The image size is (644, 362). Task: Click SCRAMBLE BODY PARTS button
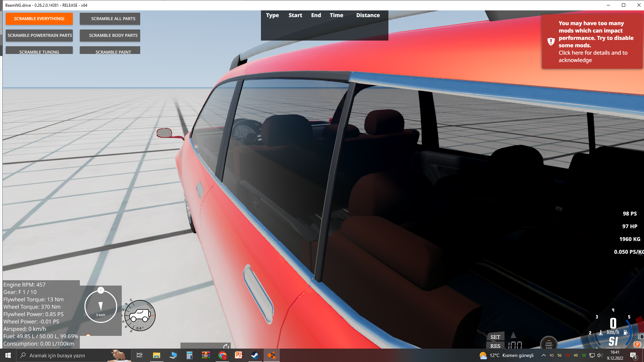point(110,36)
